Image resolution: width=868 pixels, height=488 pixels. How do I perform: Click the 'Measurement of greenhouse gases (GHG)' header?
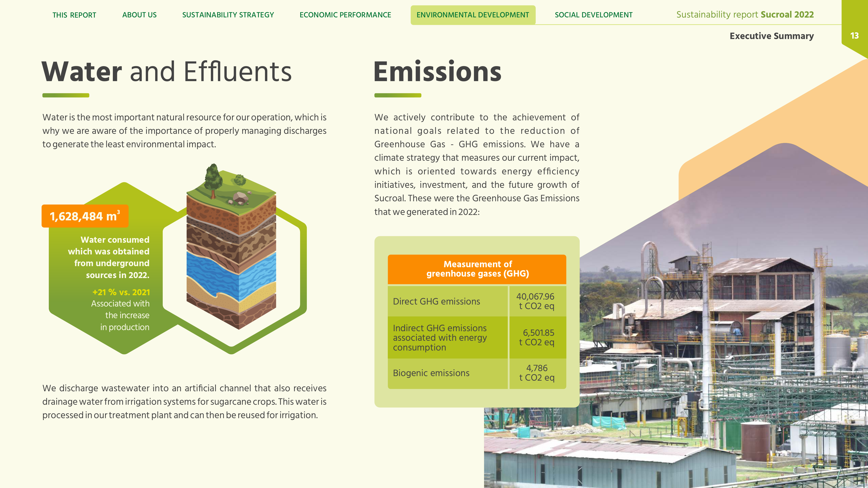pos(477,269)
